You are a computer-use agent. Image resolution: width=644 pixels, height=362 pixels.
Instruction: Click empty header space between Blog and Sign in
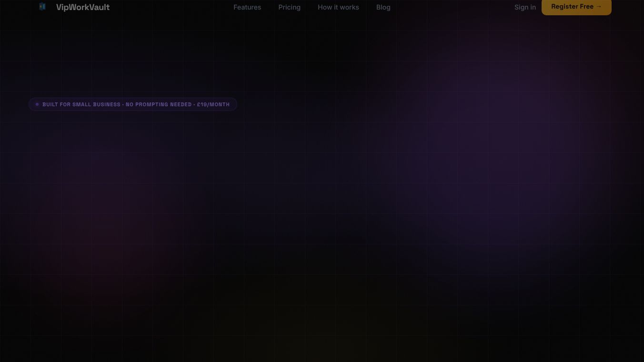453,7
